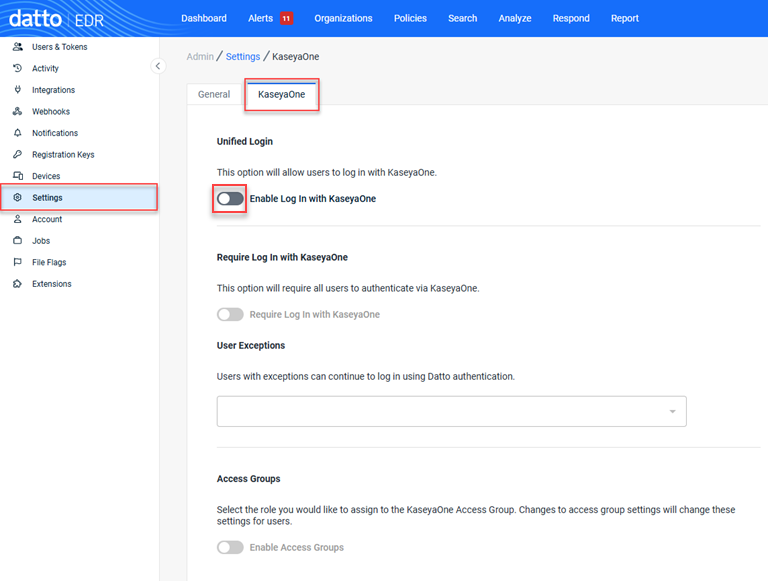This screenshot has width=768, height=581.
Task: Enable Log In with KaseyaOne toggle
Action: coord(231,199)
